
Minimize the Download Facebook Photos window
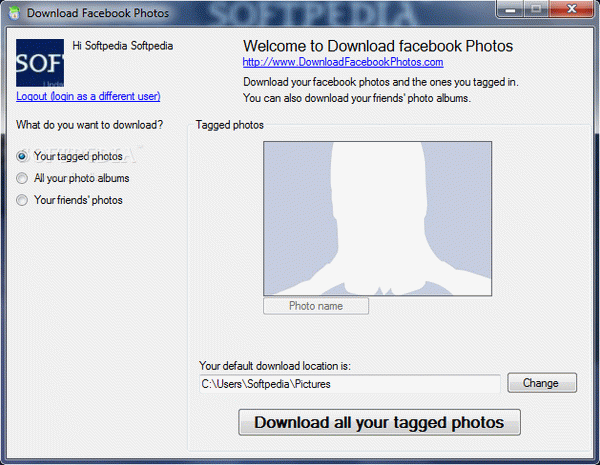point(510,9)
